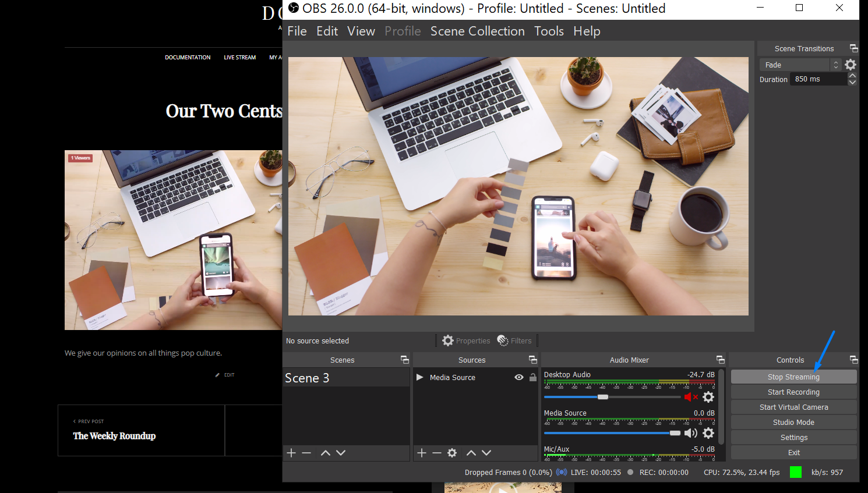Click the Our Two Cents heading on webpage
Viewport: 868px width, 493px height.
coord(224,111)
